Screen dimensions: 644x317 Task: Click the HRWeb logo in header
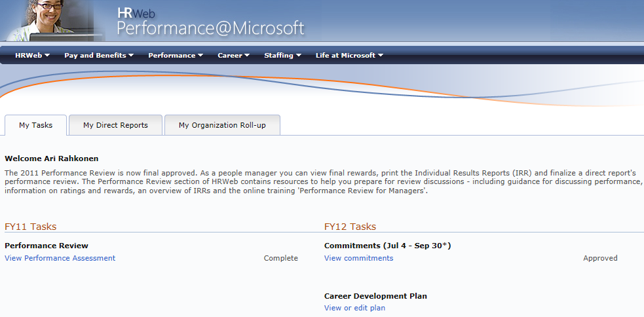tap(136, 13)
